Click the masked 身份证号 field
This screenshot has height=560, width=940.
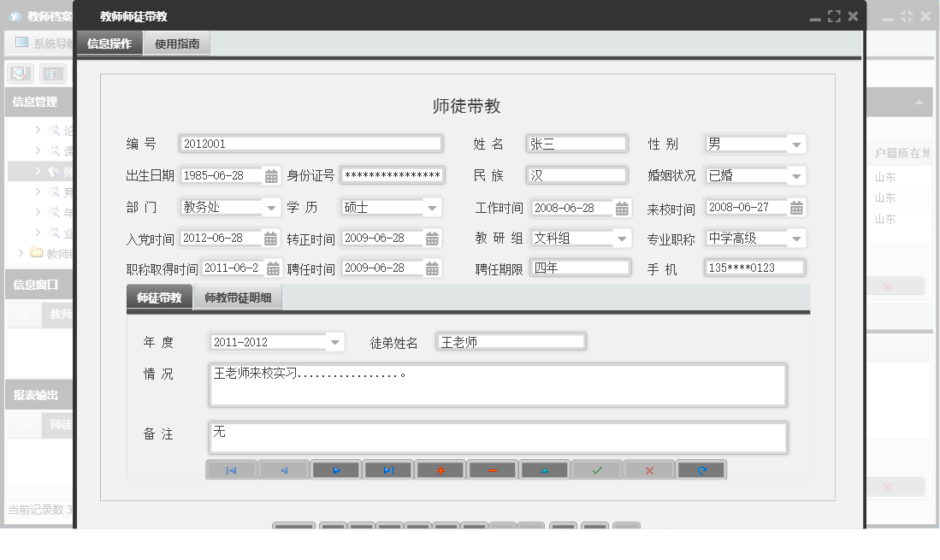pyautogui.click(x=392, y=175)
